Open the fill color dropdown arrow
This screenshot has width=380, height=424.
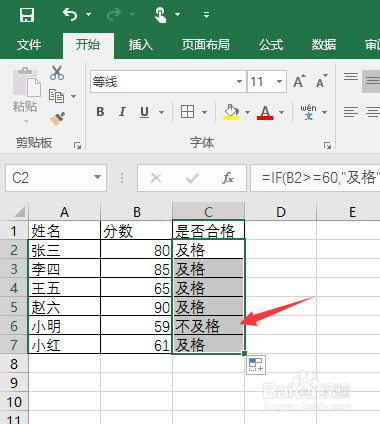tap(247, 112)
